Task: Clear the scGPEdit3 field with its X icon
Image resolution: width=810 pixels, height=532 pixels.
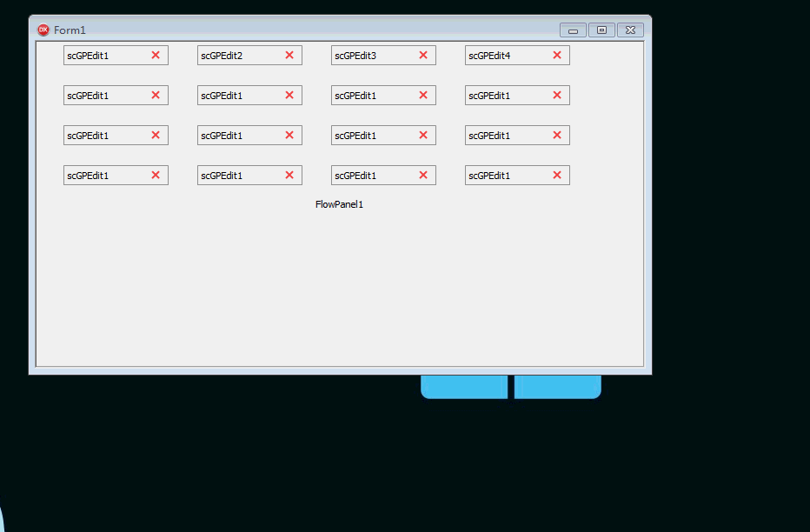Action: (x=423, y=56)
